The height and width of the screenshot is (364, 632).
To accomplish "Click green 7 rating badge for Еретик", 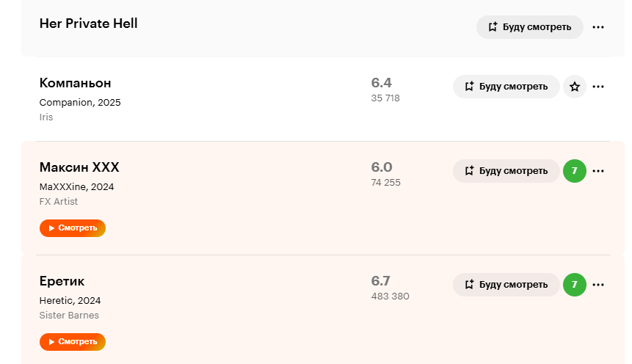I will pyautogui.click(x=574, y=285).
